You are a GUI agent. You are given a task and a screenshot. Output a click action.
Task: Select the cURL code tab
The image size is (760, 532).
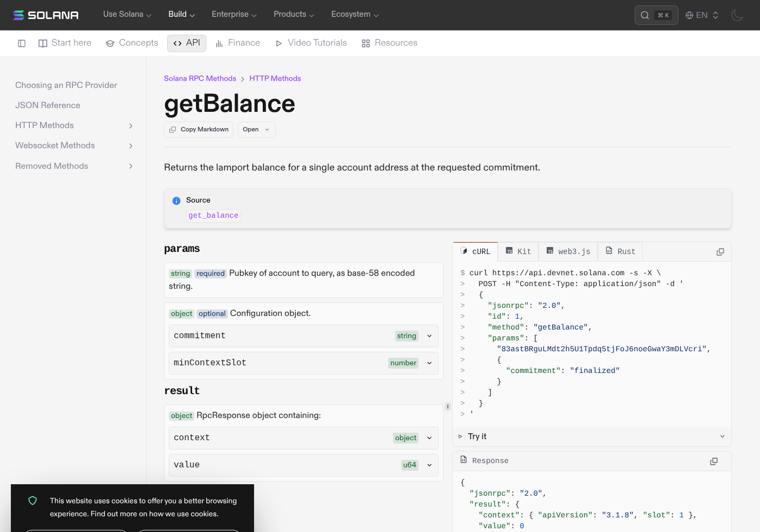pyautogui.click(x=476, y=251)
